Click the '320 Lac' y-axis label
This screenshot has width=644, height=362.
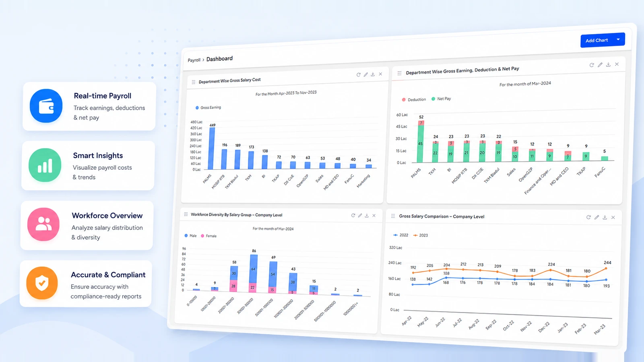[x=395, y=247]
